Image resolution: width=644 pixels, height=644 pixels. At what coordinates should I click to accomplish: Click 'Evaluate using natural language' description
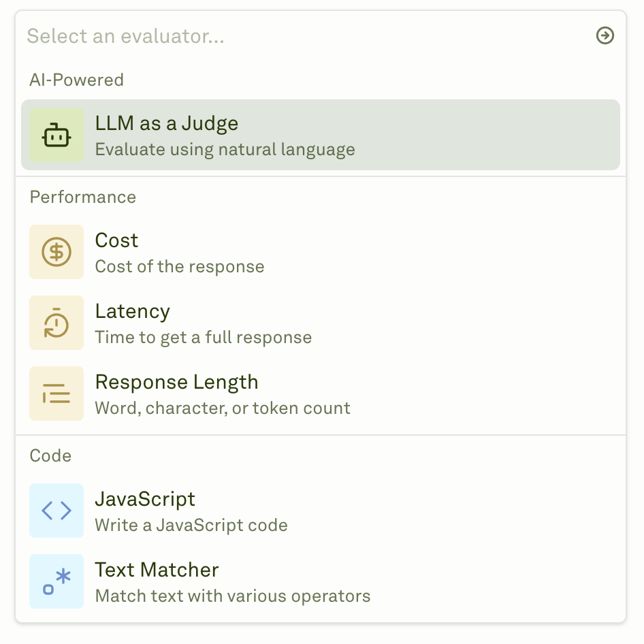225,150
